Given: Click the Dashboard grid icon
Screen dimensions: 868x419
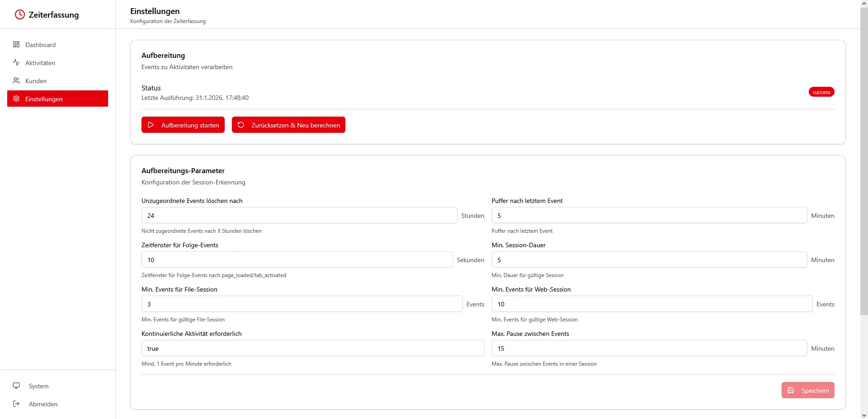Looking at the screenshot, I should pos(16,44).
